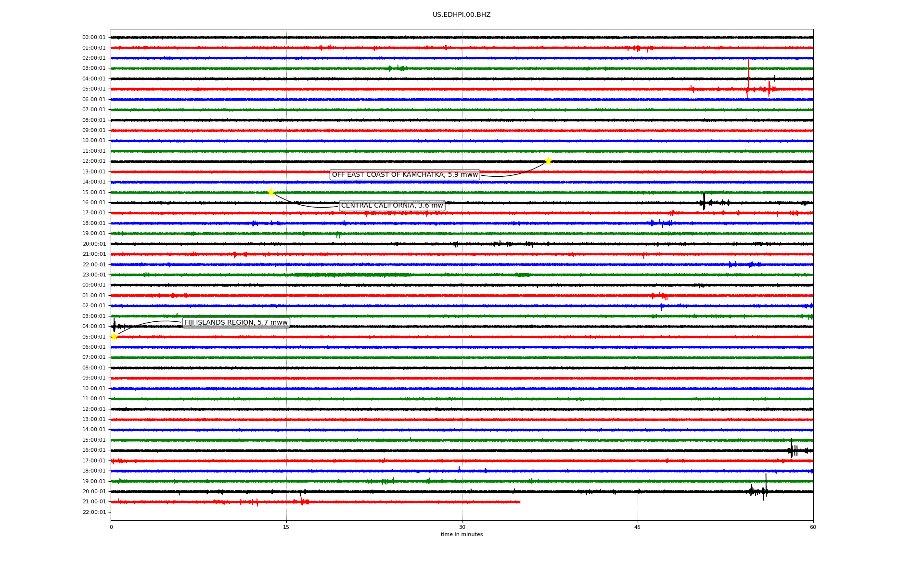Click the first 00:00:01 time label at the top
The image size is (924, 578).
coord(94,38)
